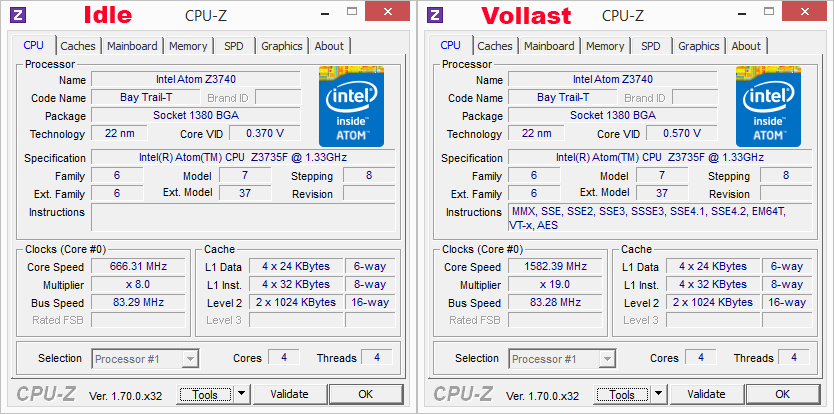
Task: Click Ext. Model value 37 in Idle window
Action: point(245,193)
